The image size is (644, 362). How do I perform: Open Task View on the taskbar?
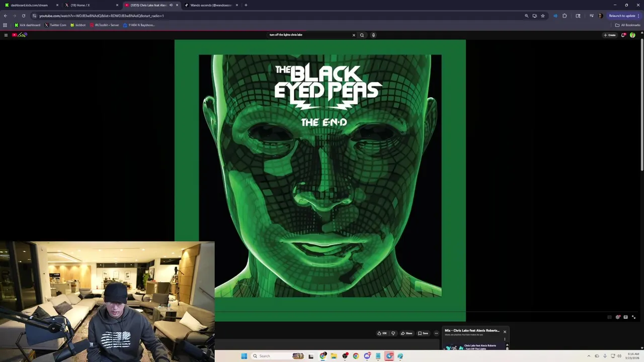click(311, 356)
